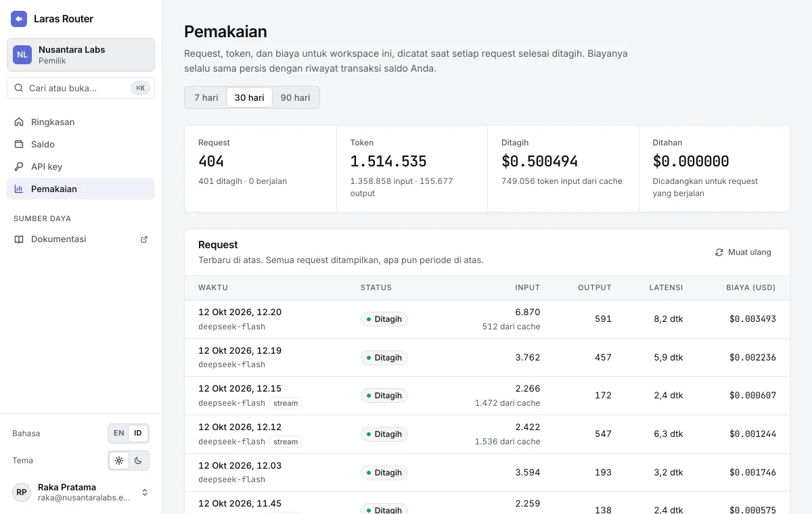Select the 12 Okt 2026, 12.03 timestamp

coord(240,466)
